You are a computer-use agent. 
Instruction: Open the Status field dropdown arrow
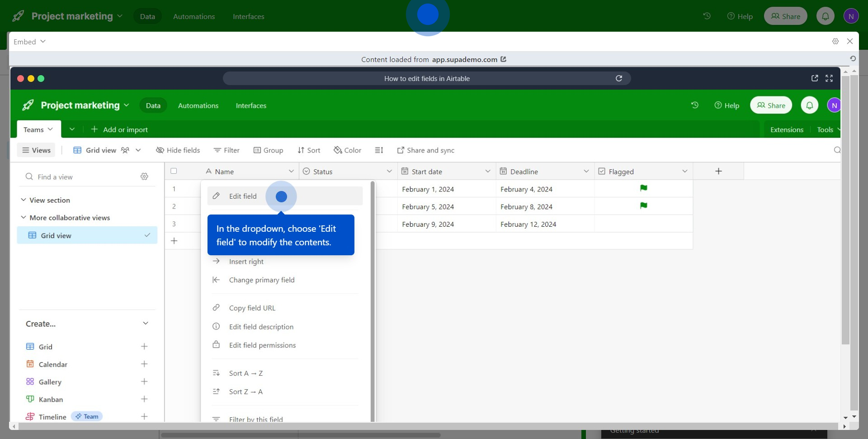click(x=389, y=171)
